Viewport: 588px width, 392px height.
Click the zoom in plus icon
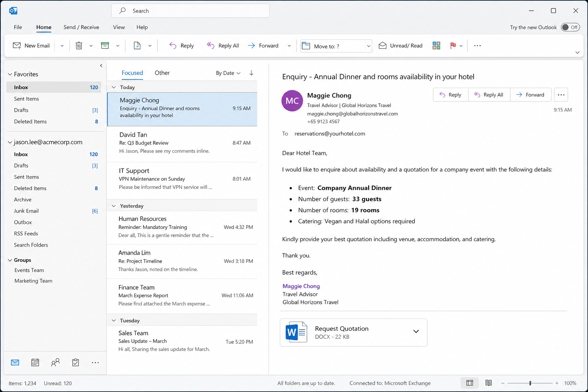tap(557, 383)
